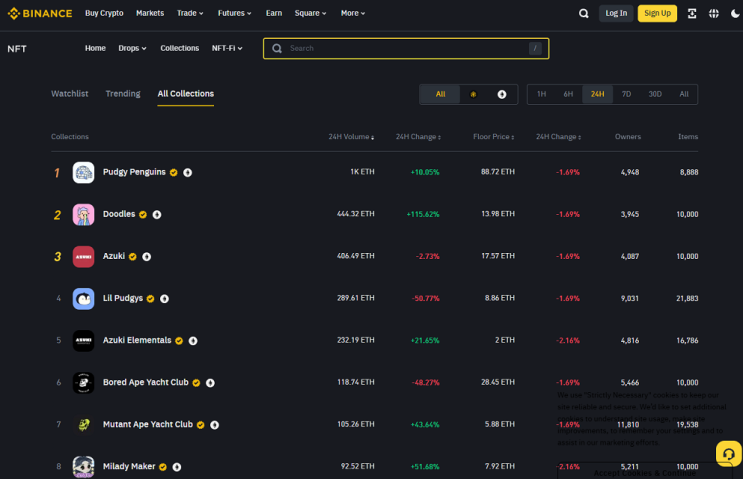Focus the NFT search input field
This screenshot has height=479, width=743.
pos(406,48)
